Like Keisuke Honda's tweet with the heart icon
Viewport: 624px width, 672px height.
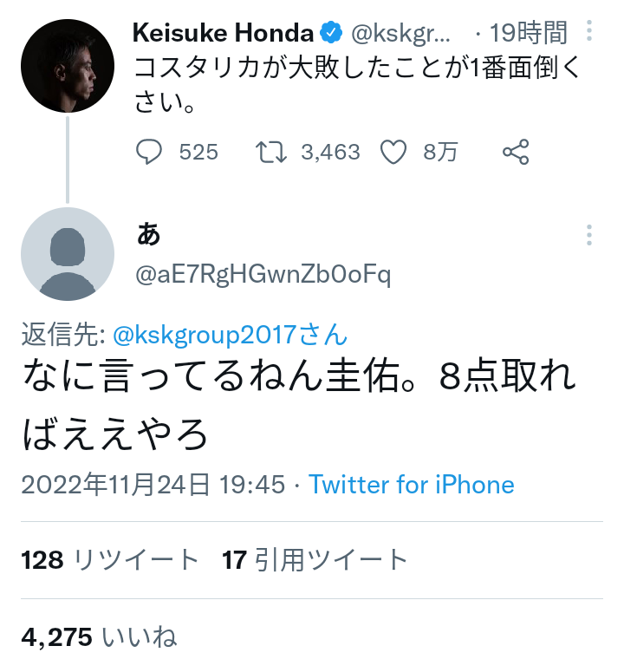pyautogui.click(x=393, y=152)
